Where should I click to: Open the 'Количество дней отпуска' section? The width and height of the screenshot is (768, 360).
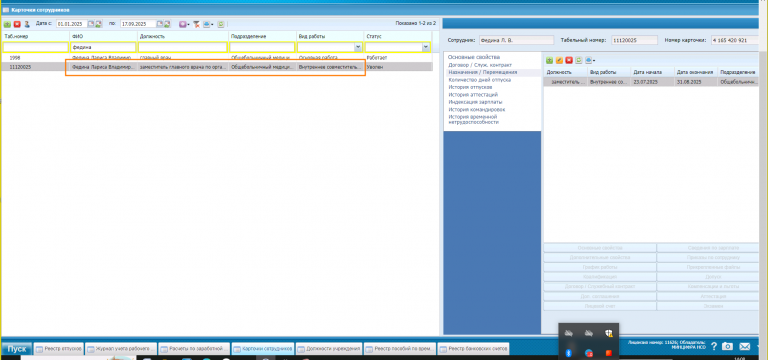tap(480, 79)
